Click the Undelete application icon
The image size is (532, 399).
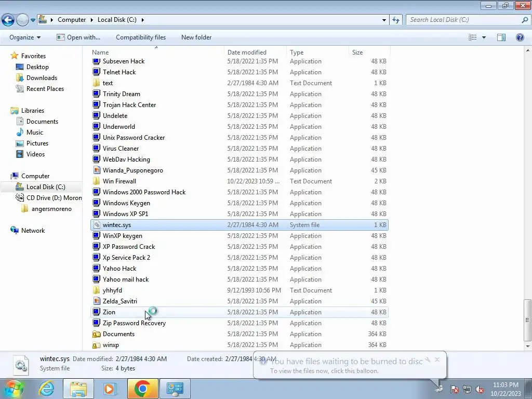point(96,116)
